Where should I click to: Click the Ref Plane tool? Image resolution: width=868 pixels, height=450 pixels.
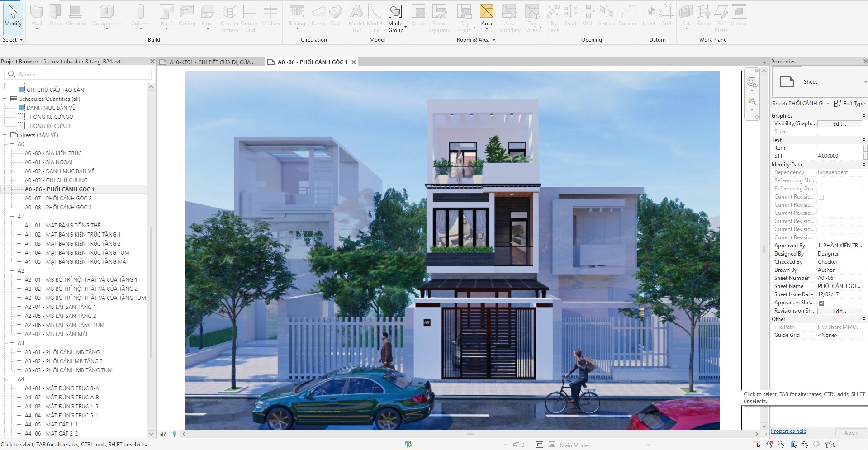pos(721,18)
